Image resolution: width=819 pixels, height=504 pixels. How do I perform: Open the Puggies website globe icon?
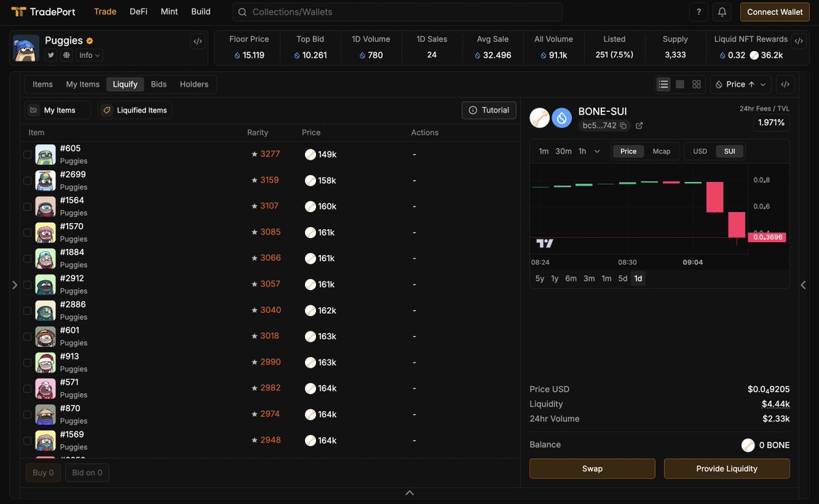tap(66, 55)
